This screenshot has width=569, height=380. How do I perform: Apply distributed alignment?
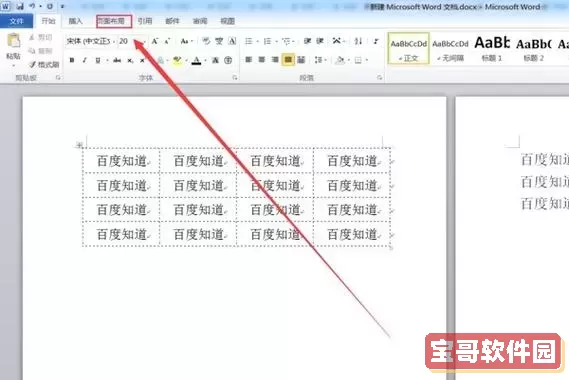pos(301,60)
